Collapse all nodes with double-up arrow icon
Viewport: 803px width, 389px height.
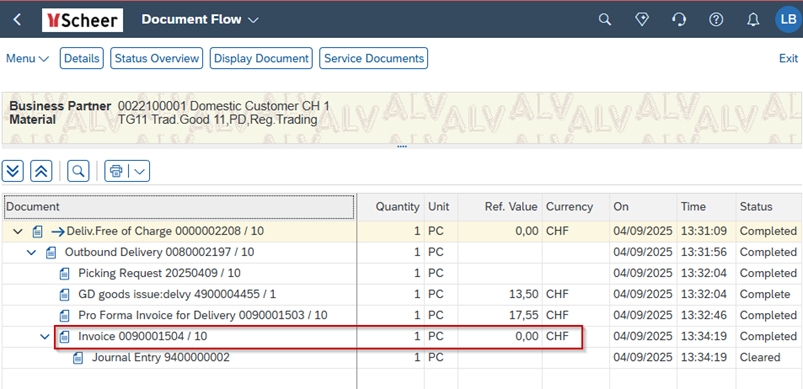tap(41, 171)
